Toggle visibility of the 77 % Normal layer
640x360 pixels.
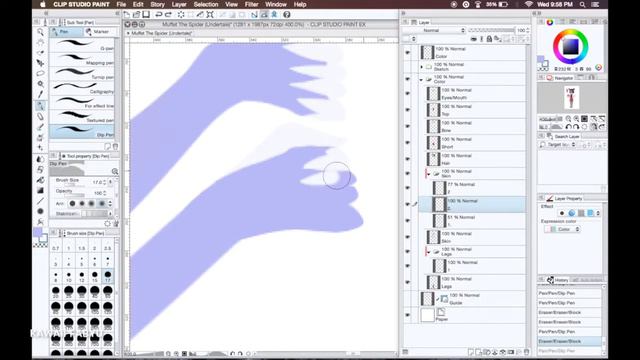tap(407, 188)
